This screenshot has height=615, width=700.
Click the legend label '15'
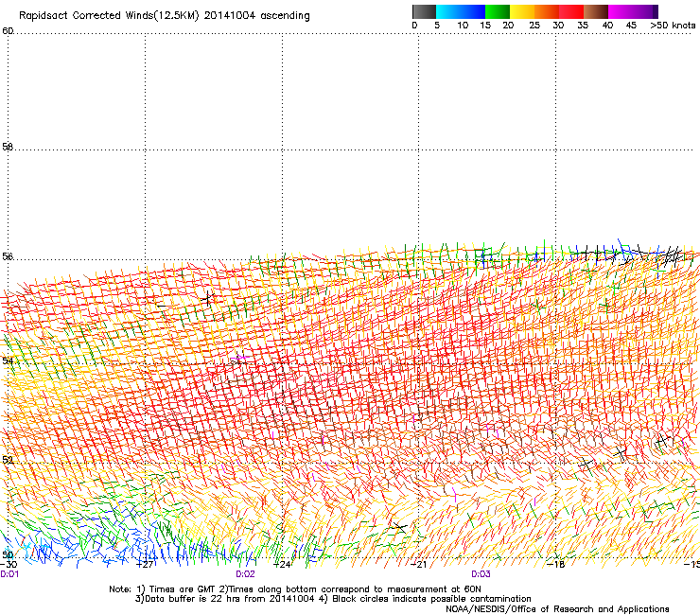[485, 26]
